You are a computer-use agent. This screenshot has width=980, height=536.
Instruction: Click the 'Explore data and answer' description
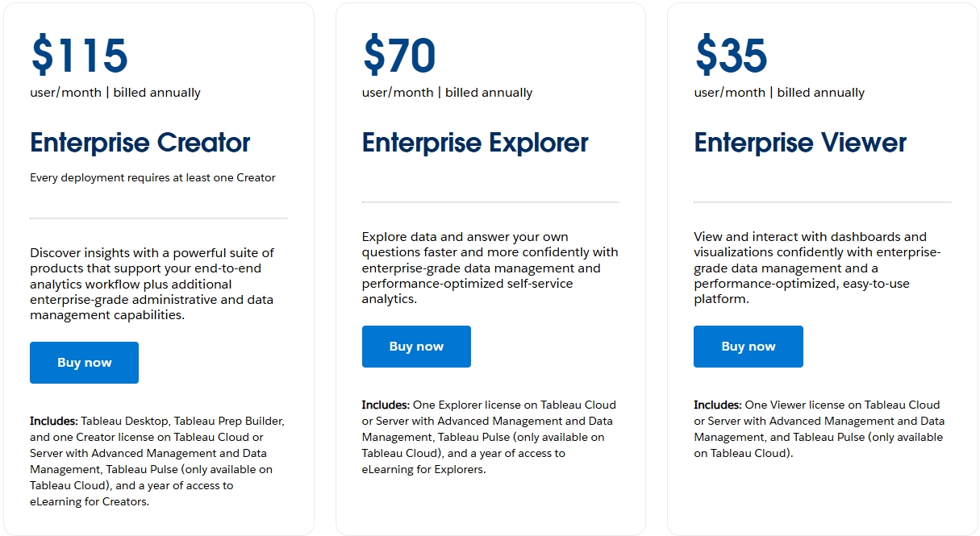tap(490, 268)
